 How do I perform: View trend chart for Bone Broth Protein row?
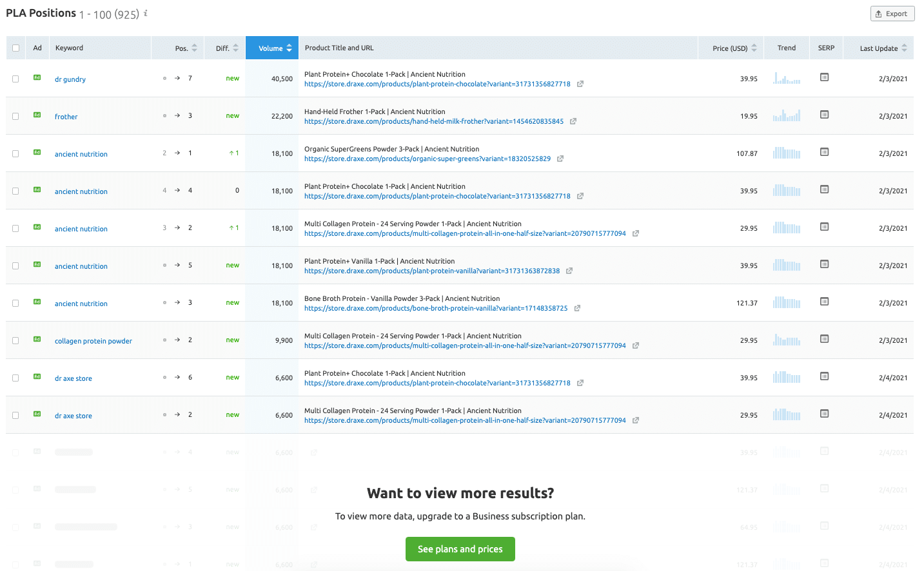[787, 303]
